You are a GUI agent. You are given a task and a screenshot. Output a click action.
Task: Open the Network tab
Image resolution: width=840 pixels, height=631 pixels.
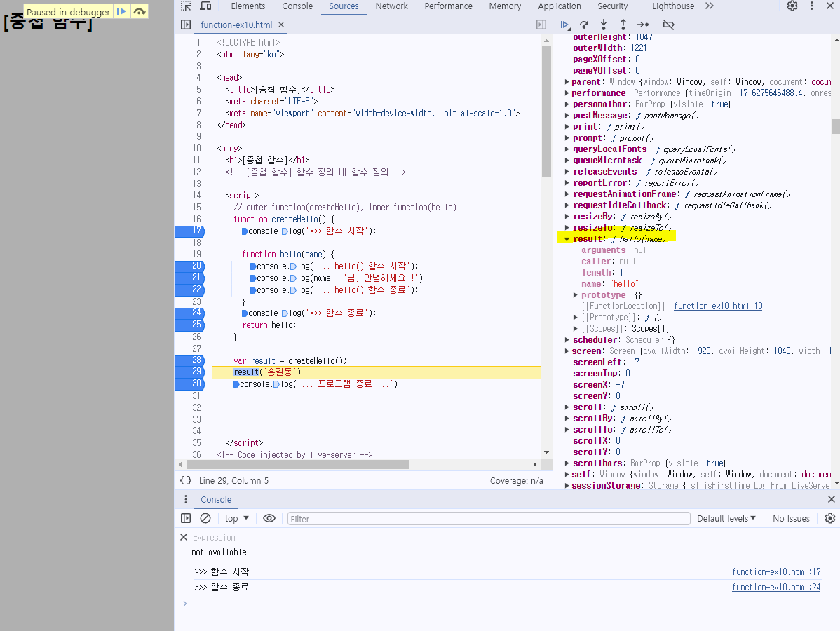coord(392,6)
